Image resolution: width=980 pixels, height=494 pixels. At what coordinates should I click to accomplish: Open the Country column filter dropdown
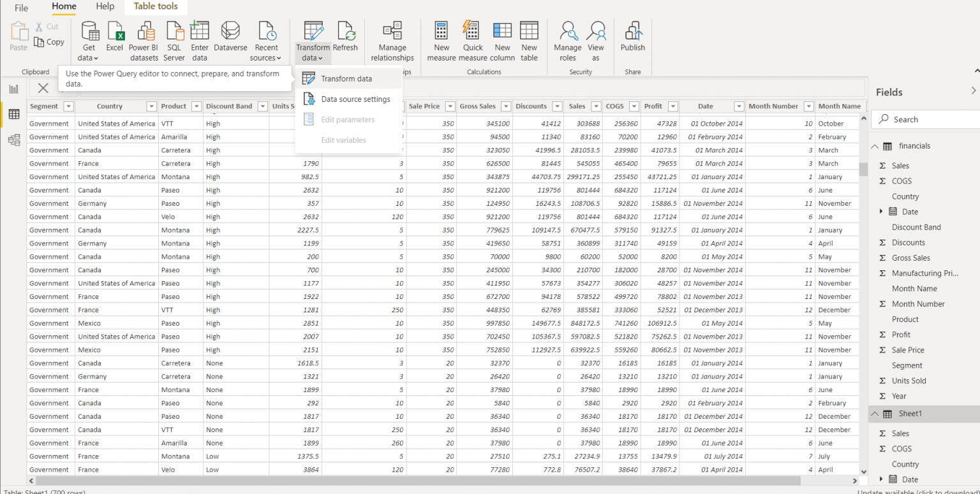[x=151, y=106]
